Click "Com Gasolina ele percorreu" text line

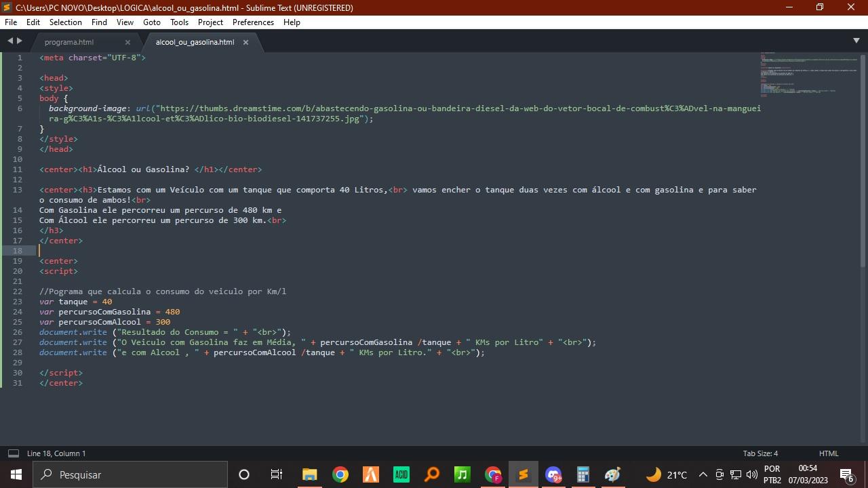(161, 210)
